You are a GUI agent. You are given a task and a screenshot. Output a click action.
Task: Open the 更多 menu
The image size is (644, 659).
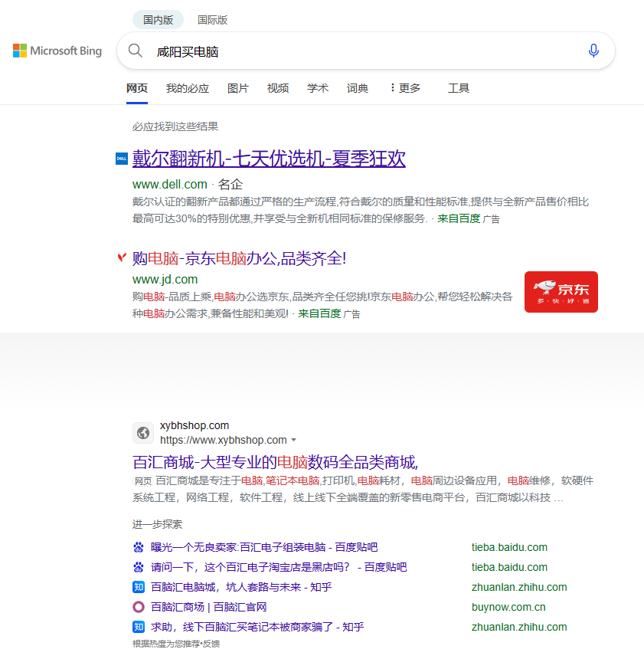pos(405,88)
